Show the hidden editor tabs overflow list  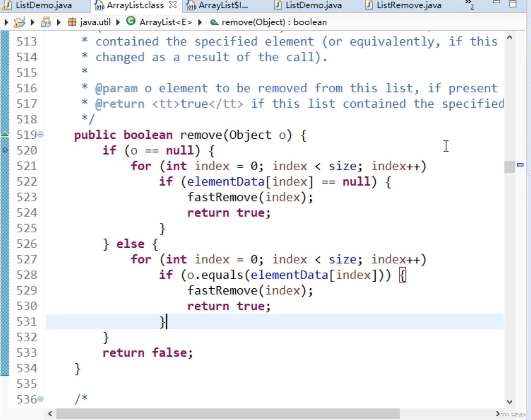(x=469, y=4)
